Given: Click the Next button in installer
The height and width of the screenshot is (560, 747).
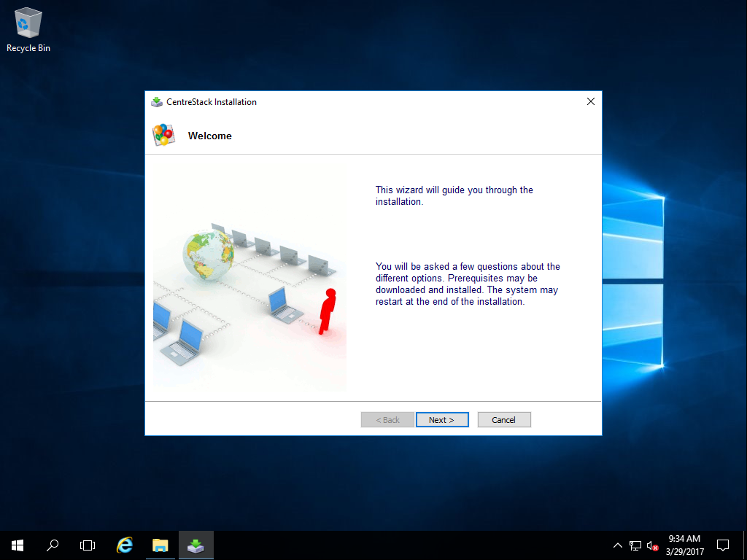Looking at the screenshot, I should coord(442,419).
